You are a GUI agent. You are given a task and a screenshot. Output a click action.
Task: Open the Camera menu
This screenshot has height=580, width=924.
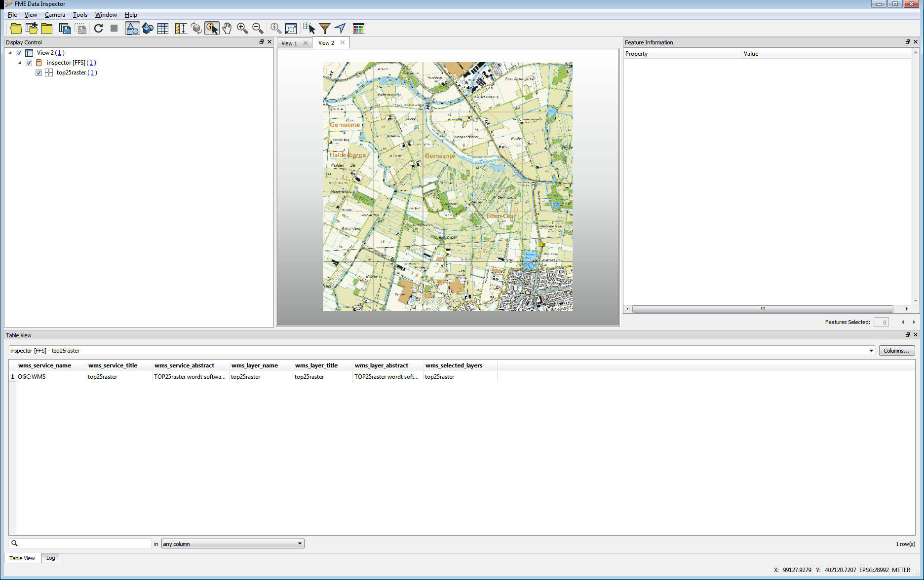pyautogui.click(x=55, y=15)
